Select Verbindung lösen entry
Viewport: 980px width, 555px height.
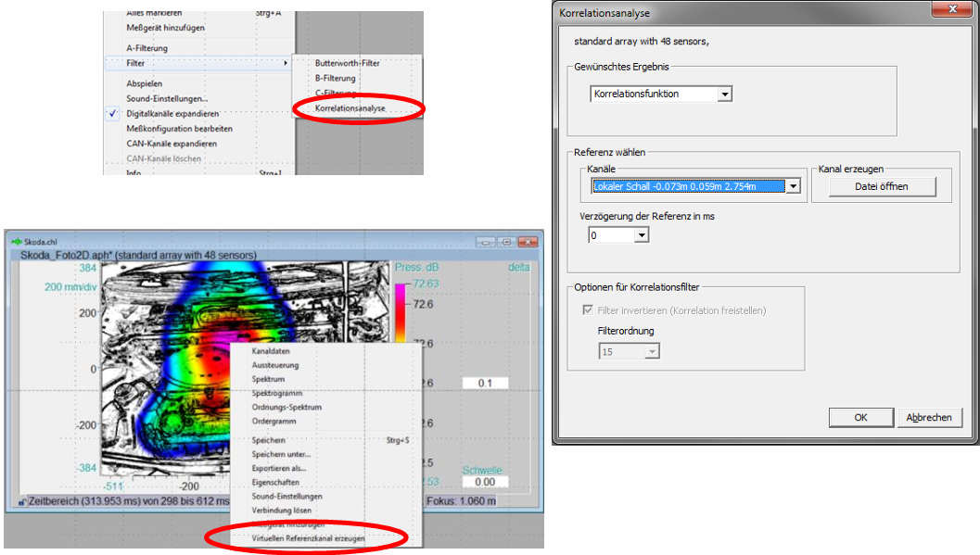click(281, 510)
